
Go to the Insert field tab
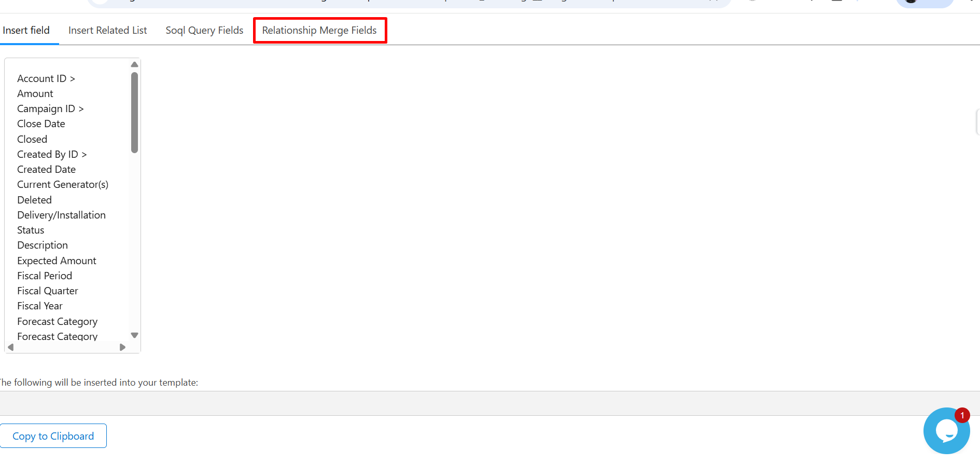[x=26, y=30]
